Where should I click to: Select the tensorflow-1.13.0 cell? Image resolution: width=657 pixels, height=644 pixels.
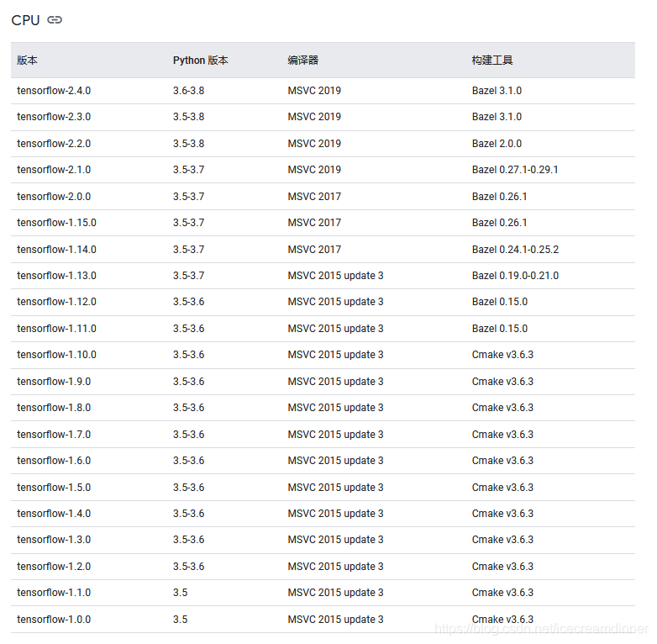[56, 276]
